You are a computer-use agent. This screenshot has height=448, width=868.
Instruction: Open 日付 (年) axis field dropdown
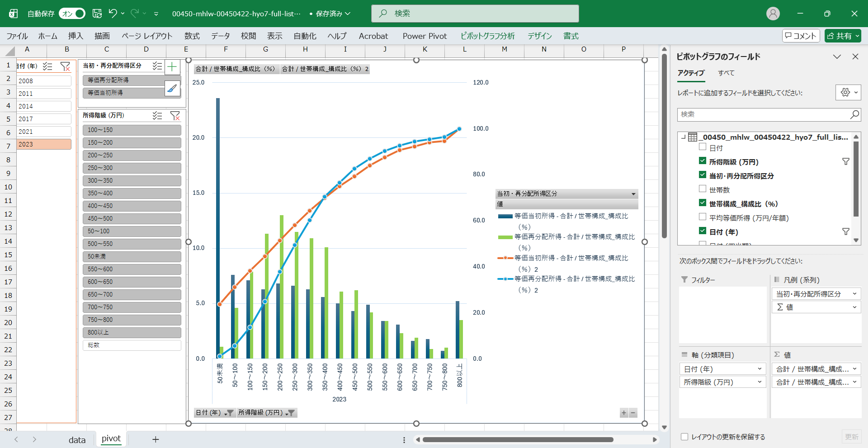[x=759, y=369]
